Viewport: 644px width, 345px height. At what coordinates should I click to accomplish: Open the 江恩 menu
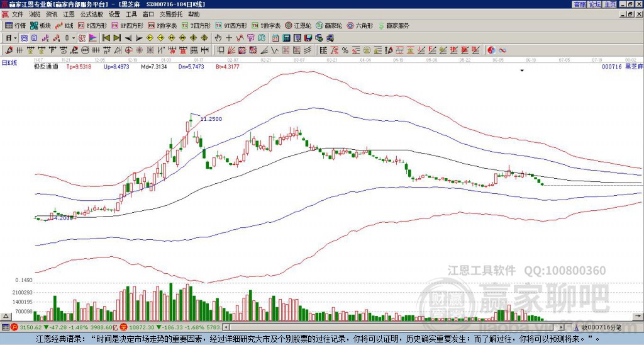click(69, 14)
